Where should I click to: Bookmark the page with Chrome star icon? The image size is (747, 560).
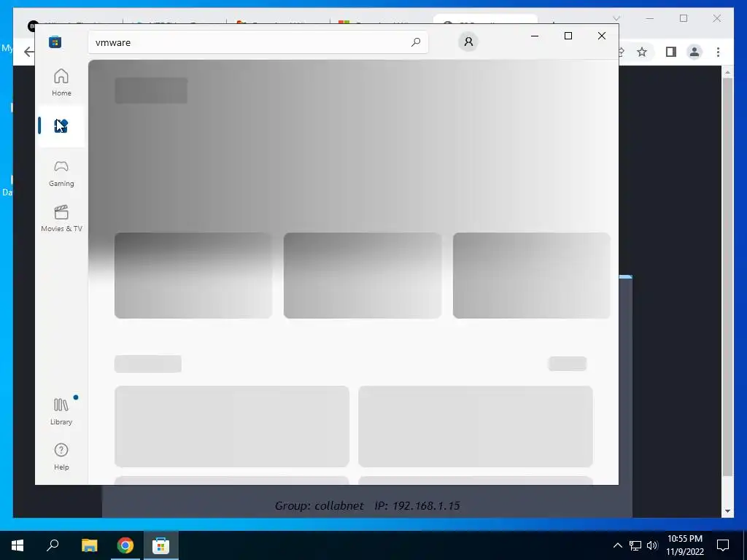coord(642,52)
